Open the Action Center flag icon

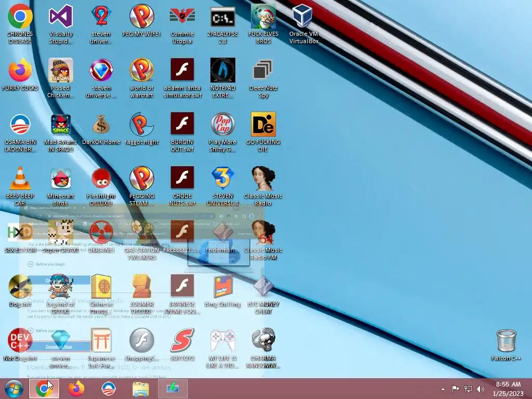(455, 389)
